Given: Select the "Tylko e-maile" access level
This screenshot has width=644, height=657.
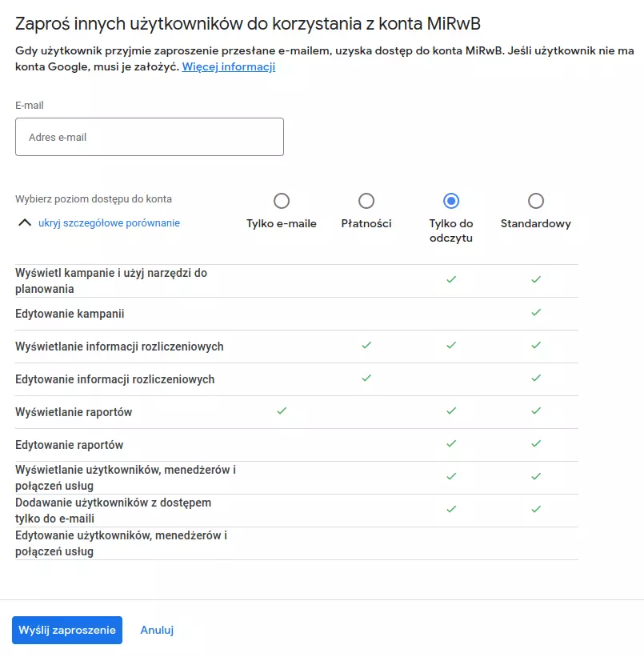Looking at the screenshot, I should pyautogui.click(x=281, y=201).
